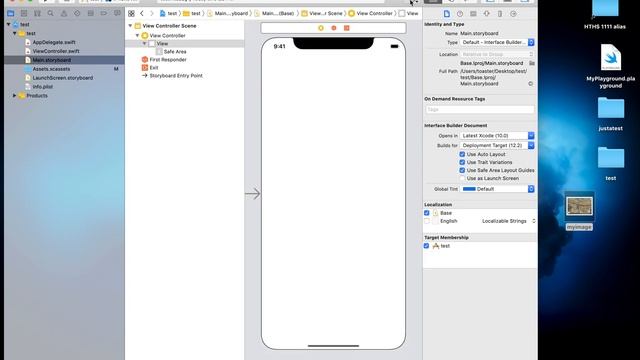
Task: Open the Location dropdown
Action: [x=497, y=54]
